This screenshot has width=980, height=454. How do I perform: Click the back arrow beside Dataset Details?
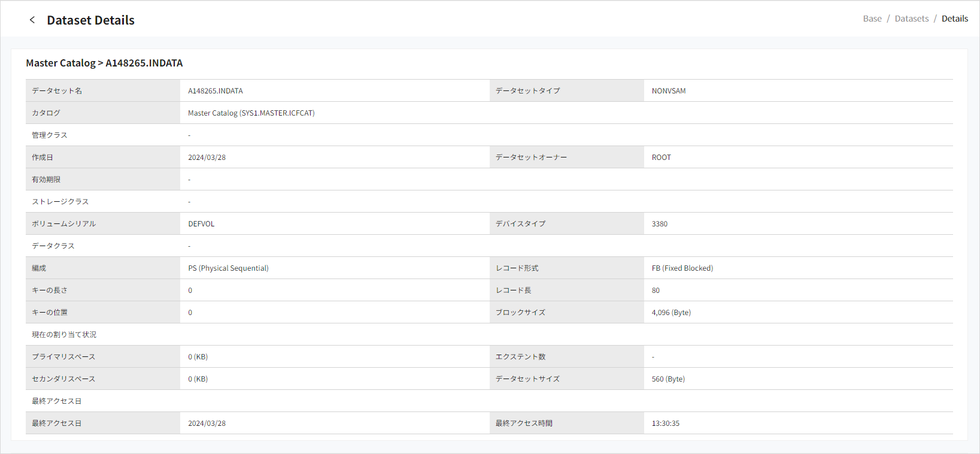32,20
